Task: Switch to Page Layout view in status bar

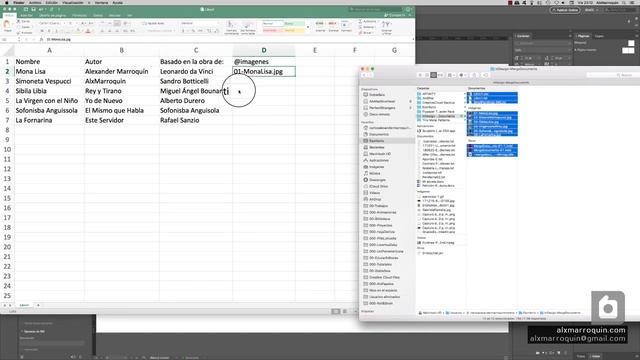Action: 344,311
